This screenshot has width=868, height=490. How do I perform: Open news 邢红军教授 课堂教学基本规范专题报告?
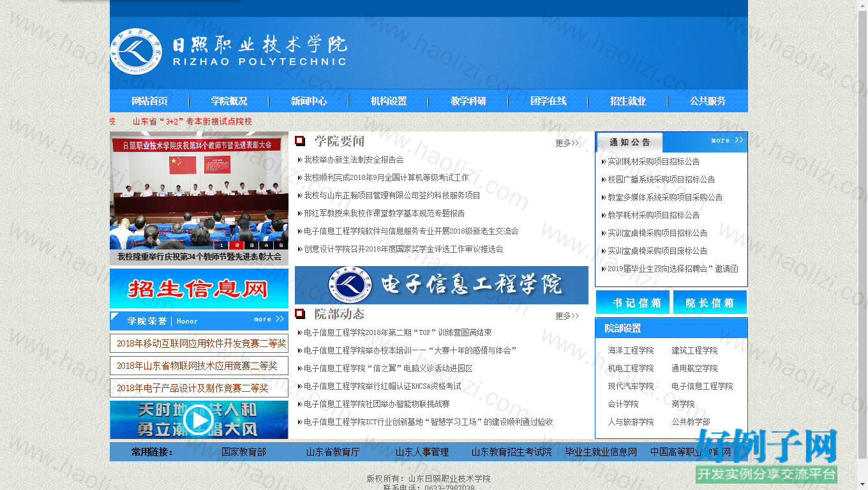384,213
